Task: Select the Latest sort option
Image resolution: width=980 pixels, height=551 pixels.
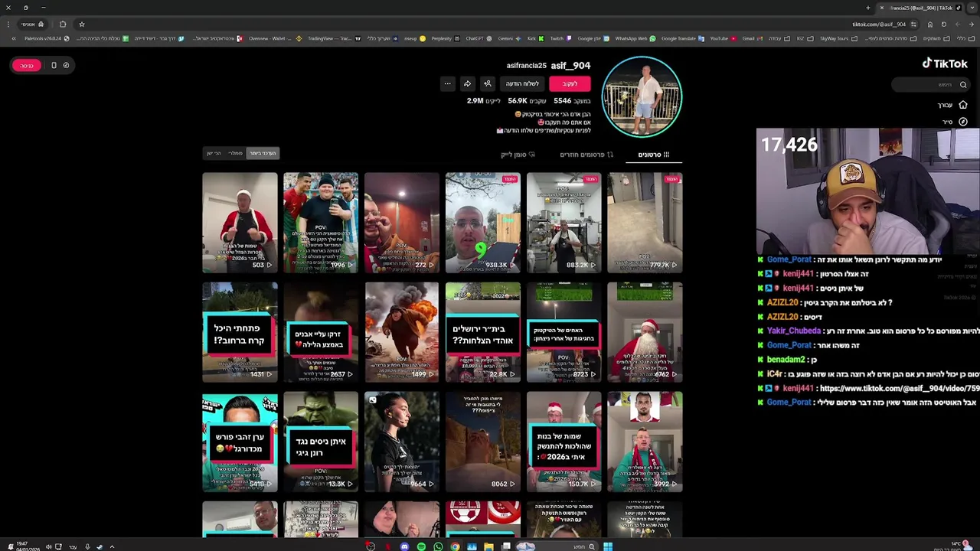Action: tap(263, 153)
